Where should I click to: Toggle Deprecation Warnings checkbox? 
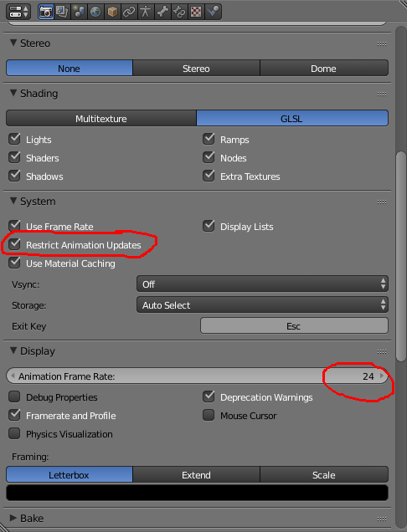tap(209, 396)
